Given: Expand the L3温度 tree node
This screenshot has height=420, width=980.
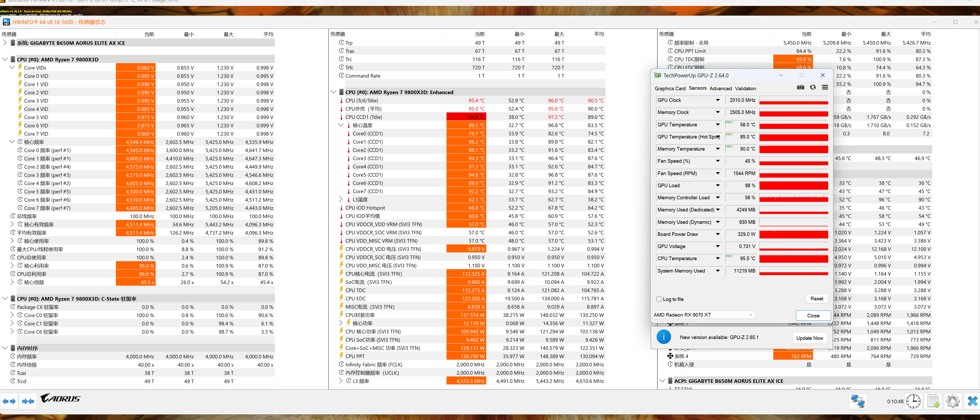Looking at the screenshot, I should (341, 199).
